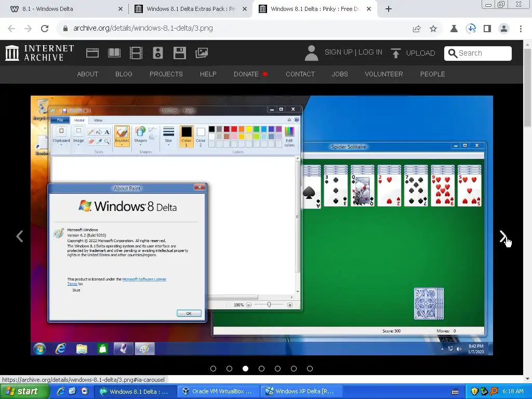Screen dimensions: 532x399
Task: Share this page using the share icon
Action: (x=417, y=29)
